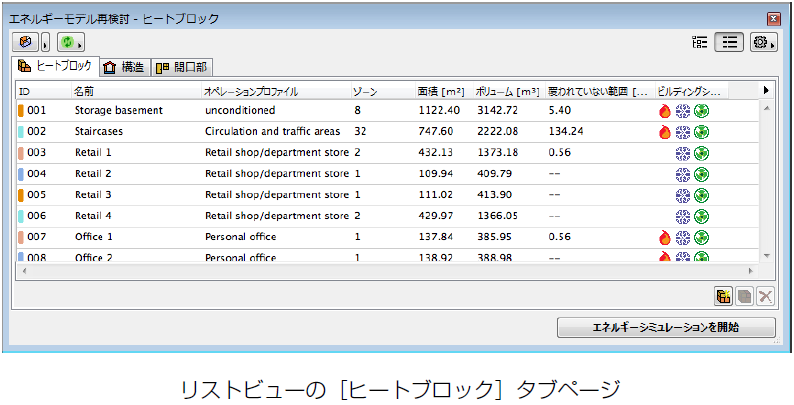This screenshot has width=794, height=405.
Task: Click エネルギーシミュレーションを開始 button
Action: tap(666, 327)
